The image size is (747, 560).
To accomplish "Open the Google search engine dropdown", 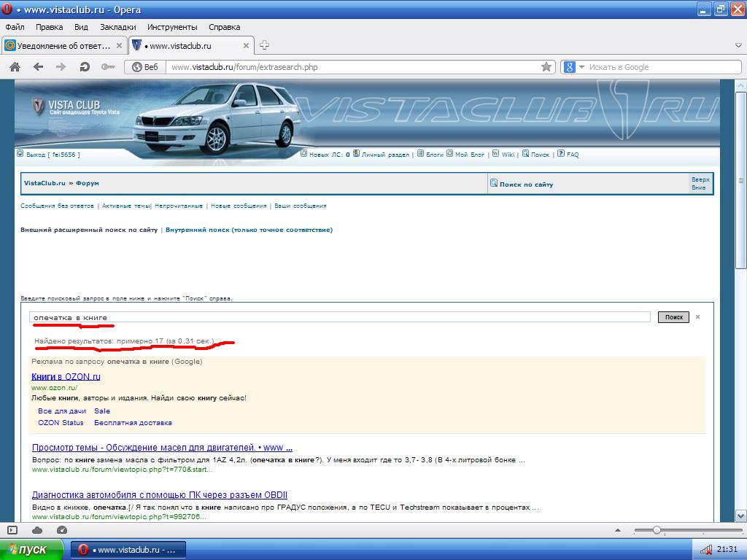I will tap(575, 67).
